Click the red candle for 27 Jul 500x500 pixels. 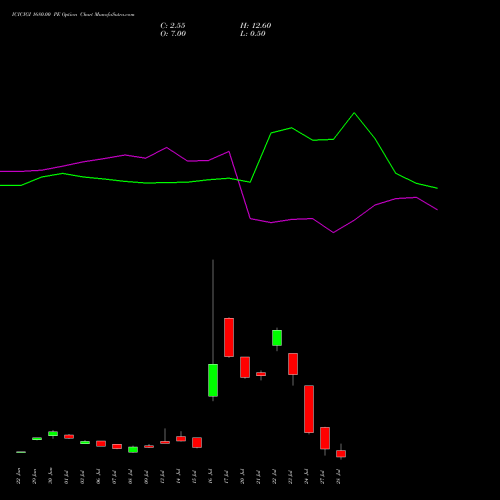(325, 438)
